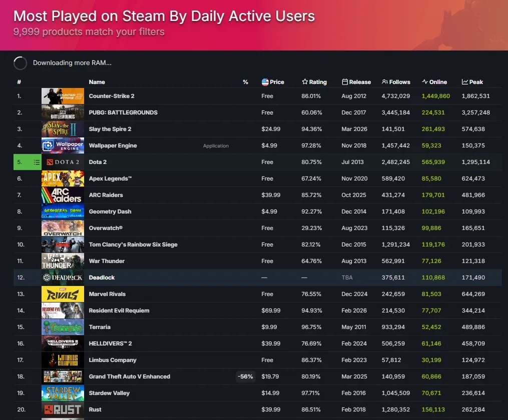
Task: Click the US flag icon beside Price
Action: tap(265, 82)
